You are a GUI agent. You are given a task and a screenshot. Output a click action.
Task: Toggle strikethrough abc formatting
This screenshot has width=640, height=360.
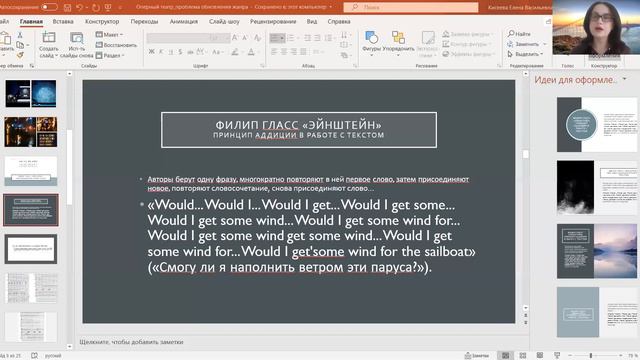click(x=190, y=52)
